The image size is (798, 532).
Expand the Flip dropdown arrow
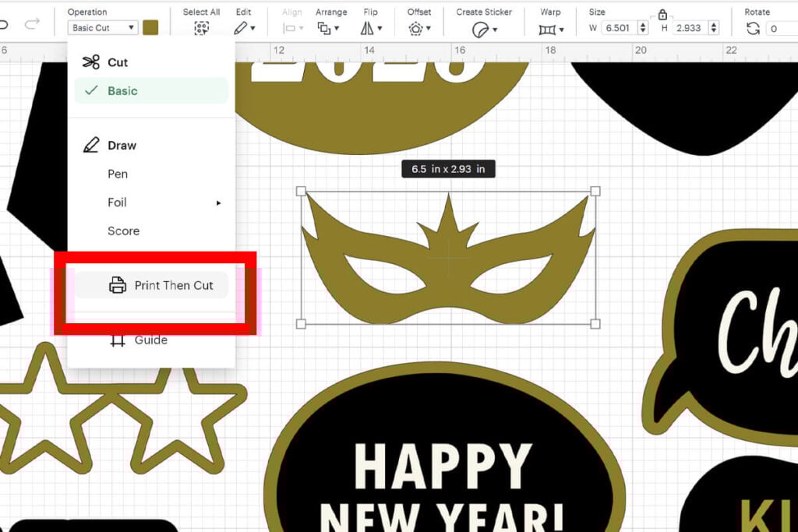pyautogui.click(x=380, y=29)
